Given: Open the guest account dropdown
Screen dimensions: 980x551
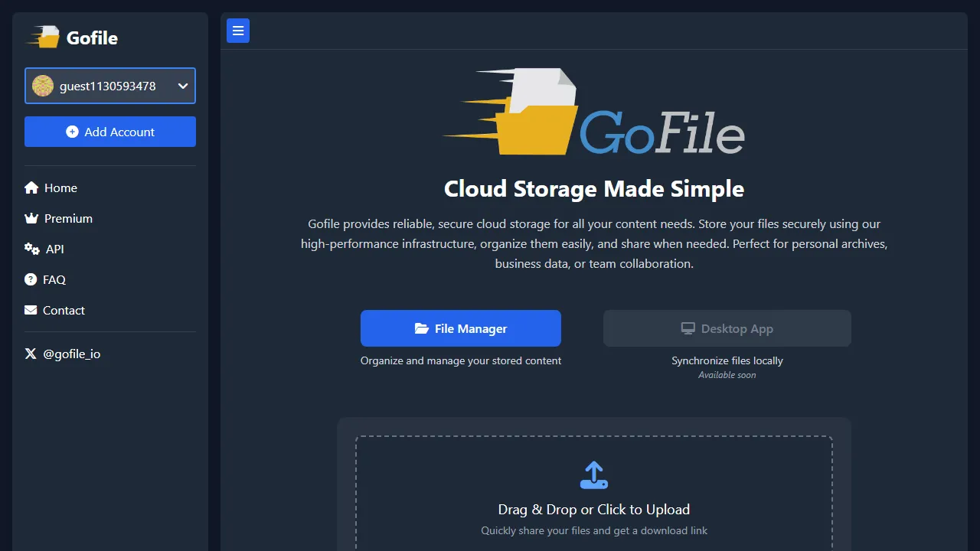Looking at the screenshot, I should (x=109, y=86).
